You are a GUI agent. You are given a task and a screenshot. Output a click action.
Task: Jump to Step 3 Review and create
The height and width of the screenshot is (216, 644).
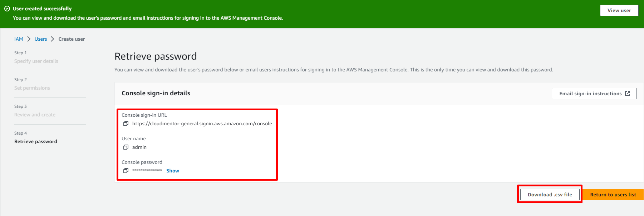[35, 115]
